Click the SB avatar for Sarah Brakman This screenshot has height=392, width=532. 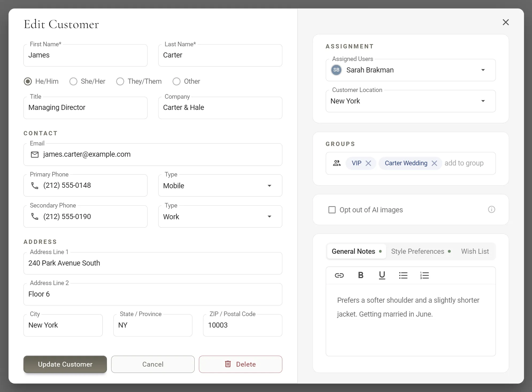click(x=336, y=70)
